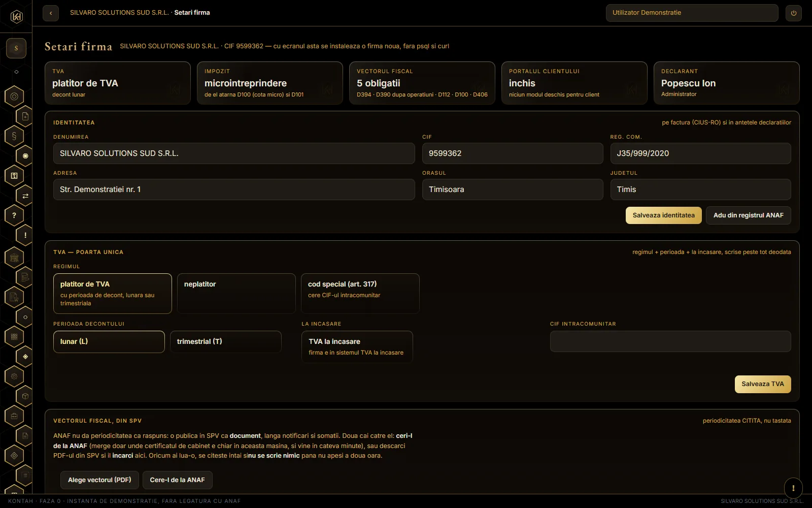The image size is (812, 508).
Task: Select the 'neplatitor' regime option
Action: (236, 294)
